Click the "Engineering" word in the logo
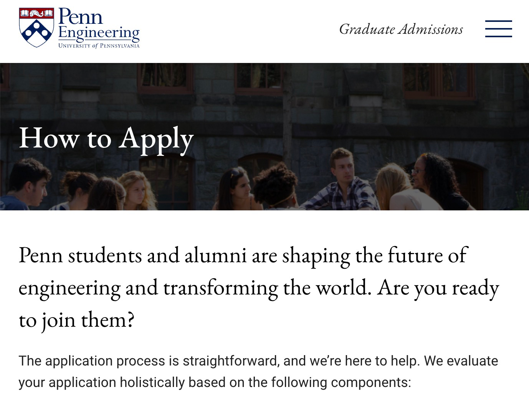The height and width of the screenshot is (420, 529). click(x=99, y=33)
